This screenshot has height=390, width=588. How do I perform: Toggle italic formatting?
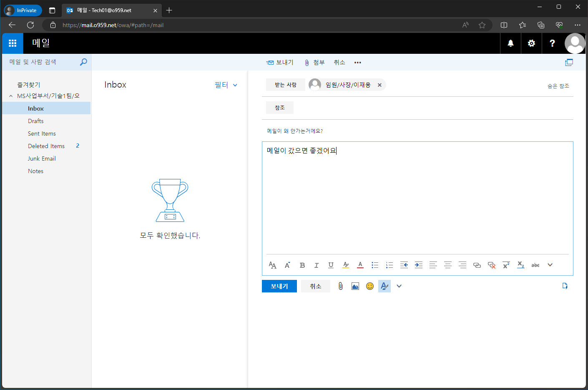317,265
